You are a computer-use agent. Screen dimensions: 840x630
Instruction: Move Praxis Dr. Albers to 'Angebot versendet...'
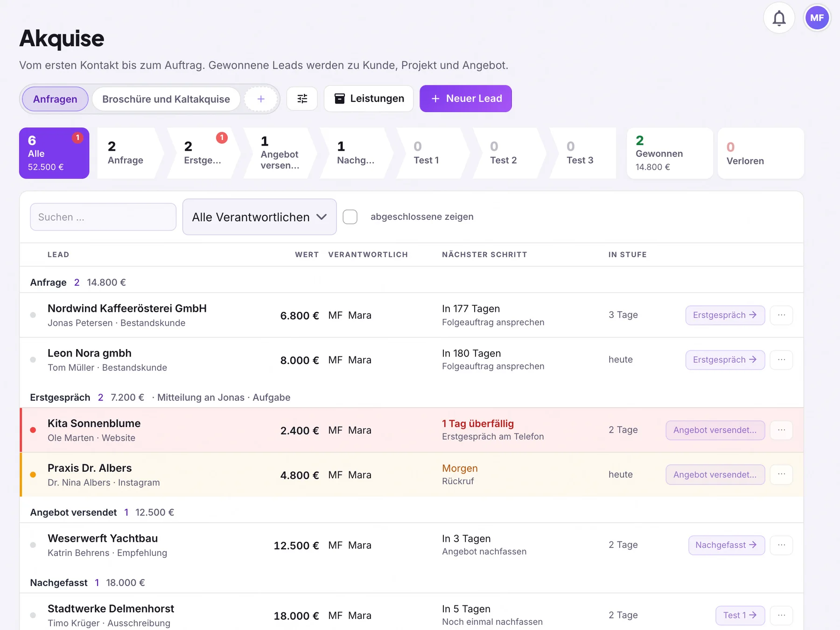click(715, 475)
